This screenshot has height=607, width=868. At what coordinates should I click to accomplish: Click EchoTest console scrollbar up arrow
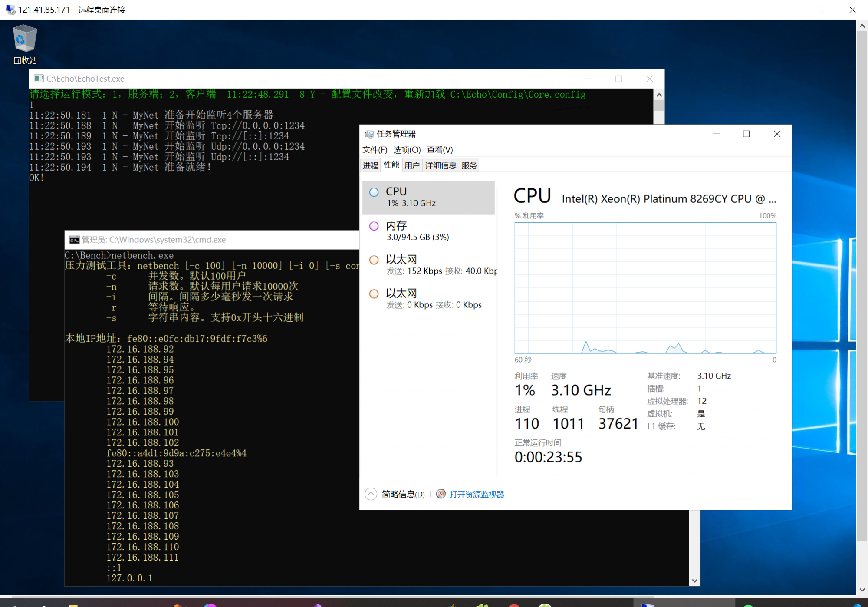click(x=659, y=94)
